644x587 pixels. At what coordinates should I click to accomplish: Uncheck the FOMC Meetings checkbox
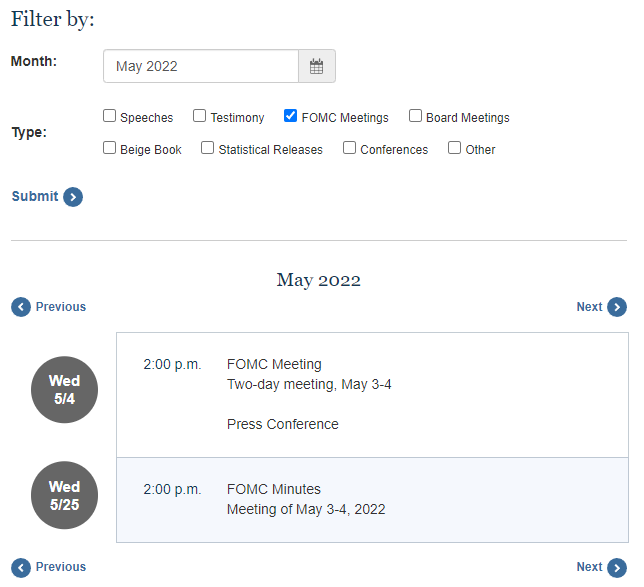290,116
